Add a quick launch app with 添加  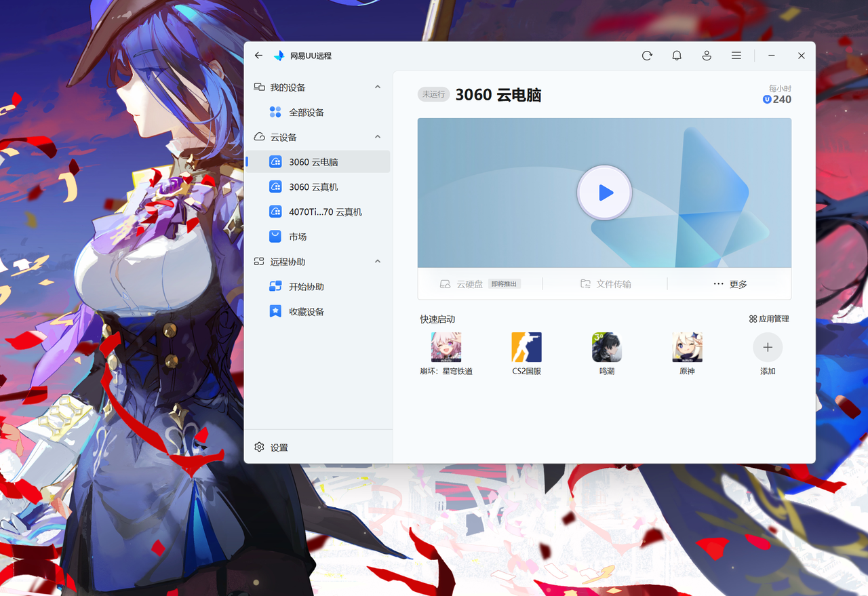click(768, 354)
